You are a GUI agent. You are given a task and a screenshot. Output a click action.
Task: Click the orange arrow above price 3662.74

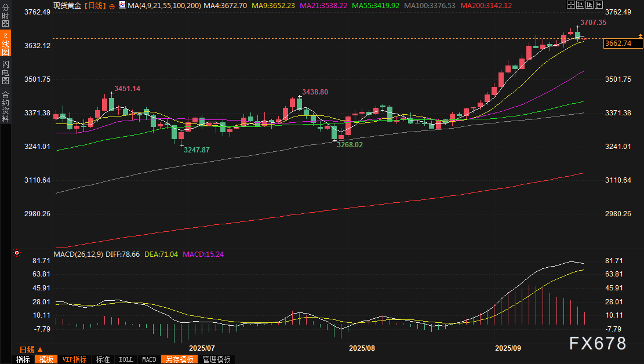(x=640, y=37)
